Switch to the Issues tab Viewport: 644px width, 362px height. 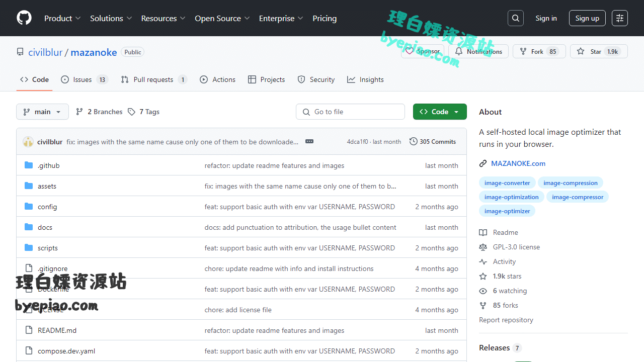coord(85,79)
